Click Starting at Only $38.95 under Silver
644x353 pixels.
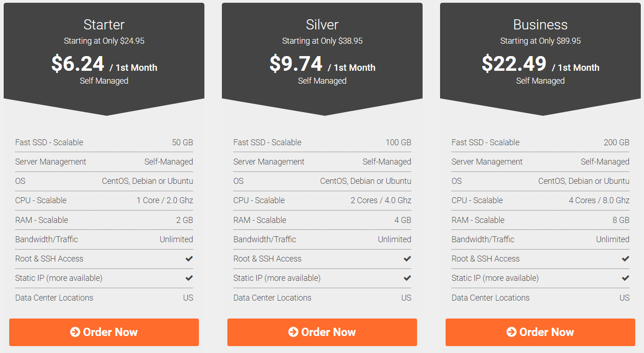[x=322, y=40]
